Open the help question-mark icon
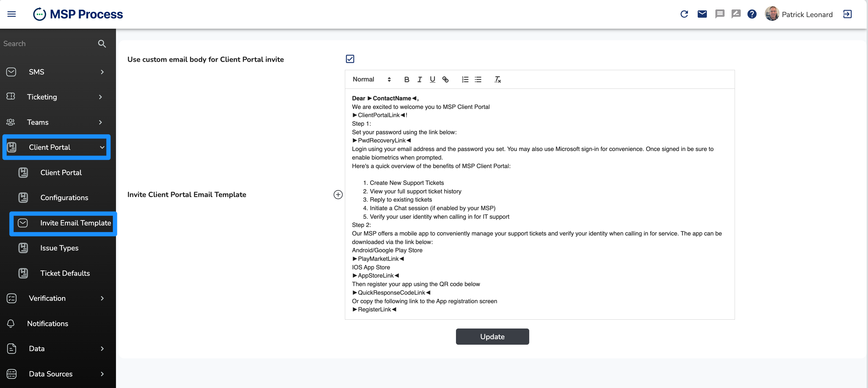Image resolution: width=868 pixels, height=388 pixels. coord(752,14)
